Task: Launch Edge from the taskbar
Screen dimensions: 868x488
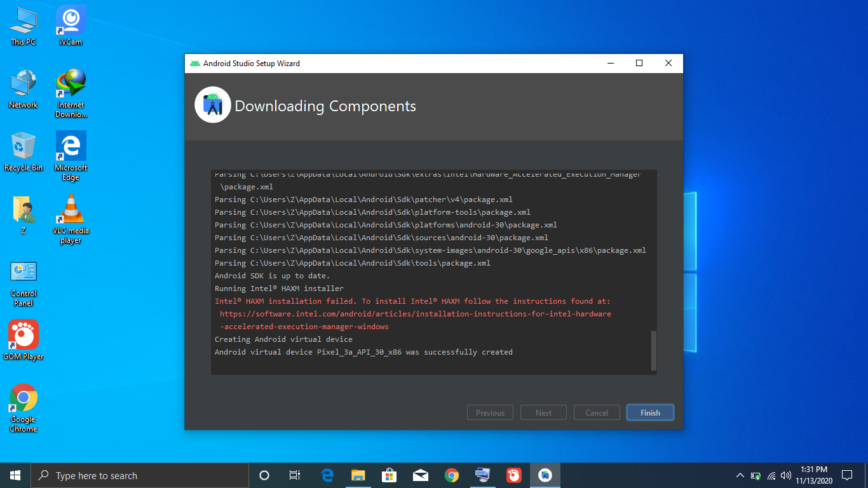Action: coord(328,475)
